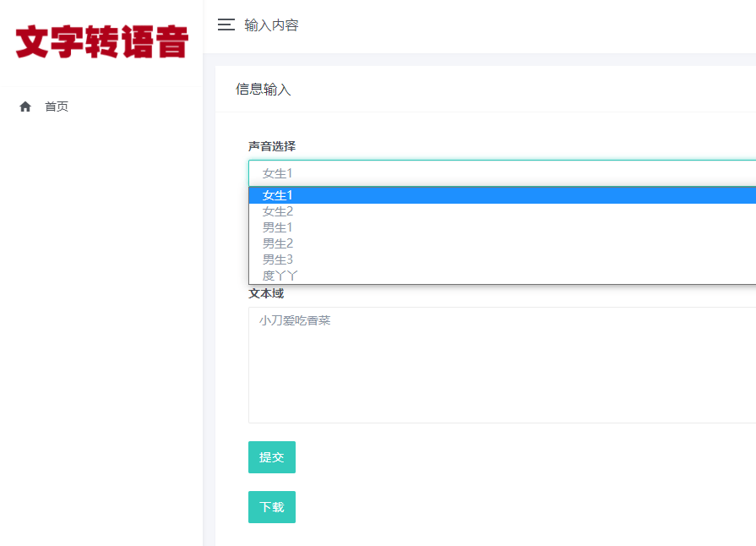Click the 文字转语音 logo

tap(101, 41)
